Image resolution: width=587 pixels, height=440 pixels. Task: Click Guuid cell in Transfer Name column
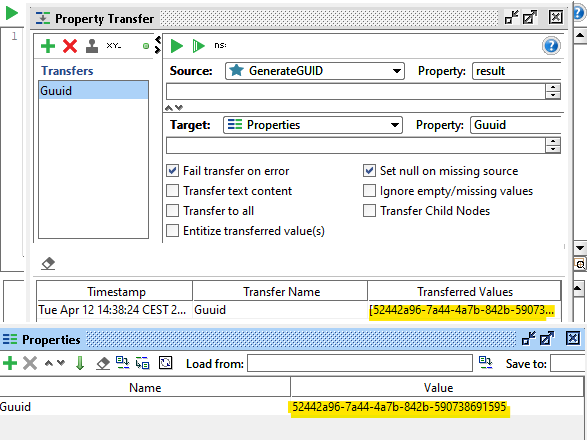[x=280, y=310]
